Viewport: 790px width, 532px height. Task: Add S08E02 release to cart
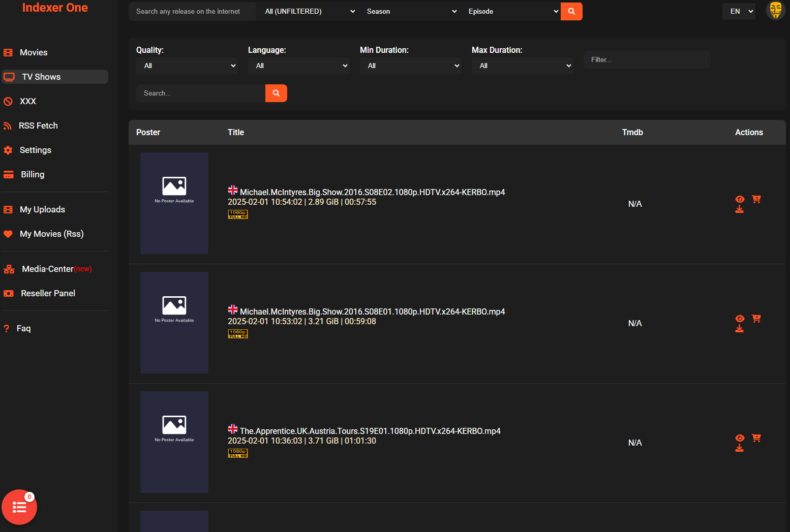(756, 199)
